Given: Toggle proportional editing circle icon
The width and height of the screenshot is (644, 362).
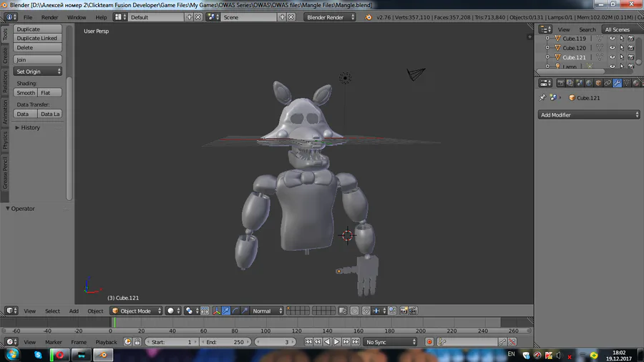Looking at the screenshot, I should (354, 310).
